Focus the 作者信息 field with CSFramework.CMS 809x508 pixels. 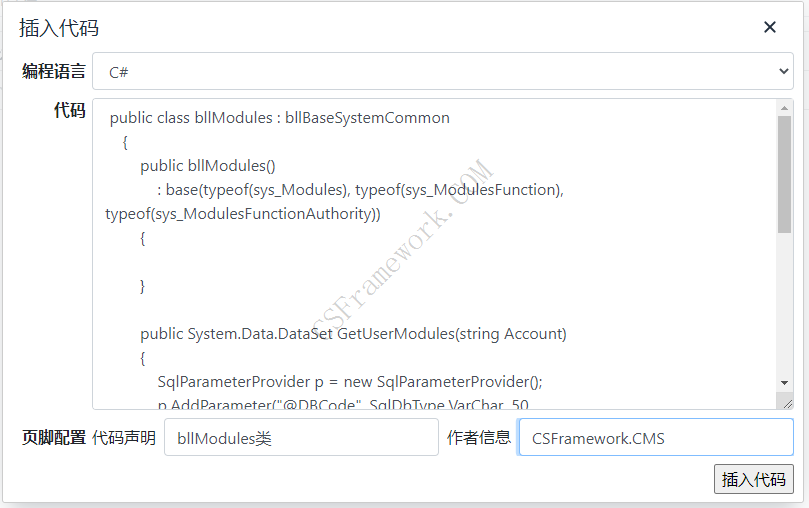pyautogui.click(x=656, y=437)
